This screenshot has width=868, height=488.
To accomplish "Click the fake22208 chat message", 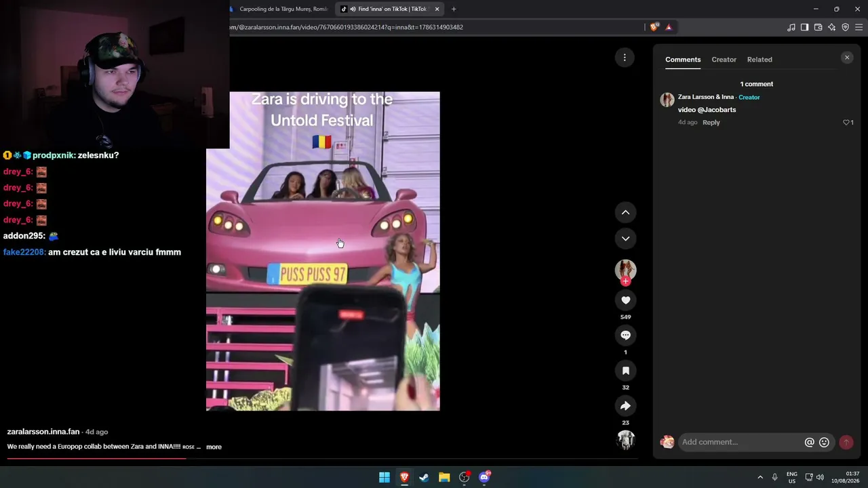I will [x=92, y=252].
